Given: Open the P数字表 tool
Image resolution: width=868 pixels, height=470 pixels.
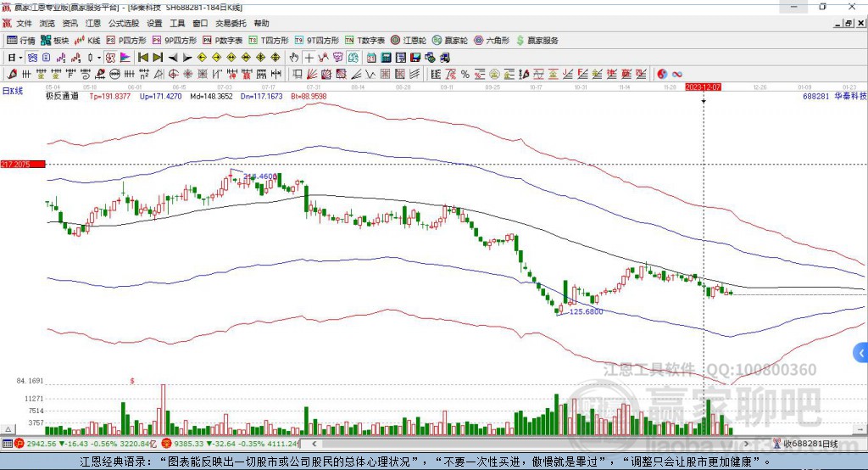Looking at the screenshot, I should click(x=223, y=41).
